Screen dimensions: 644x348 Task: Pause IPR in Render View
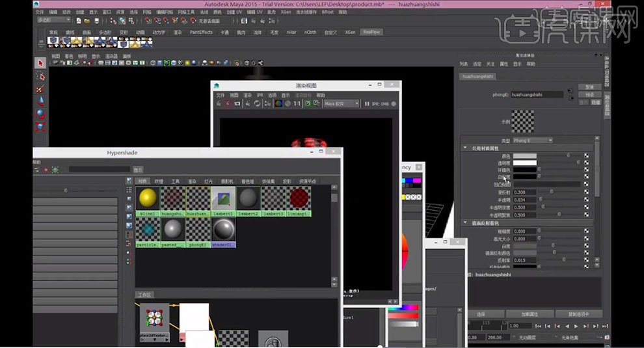point(367,104)
